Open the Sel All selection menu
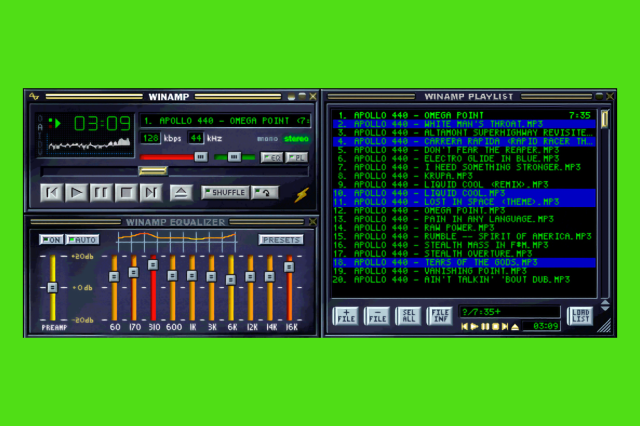This screenshot has height=426, width=640. (x=408, y=316)
